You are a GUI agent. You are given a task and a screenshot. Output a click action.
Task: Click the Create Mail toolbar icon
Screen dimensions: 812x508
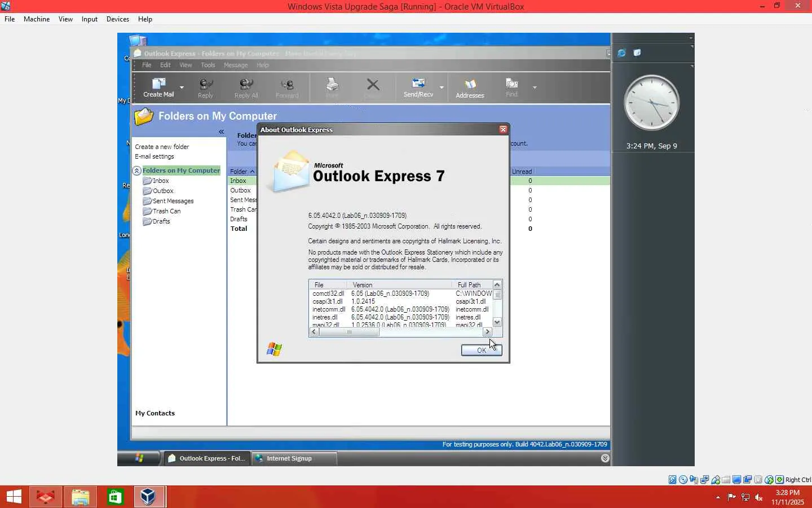(x=158, y=84)
